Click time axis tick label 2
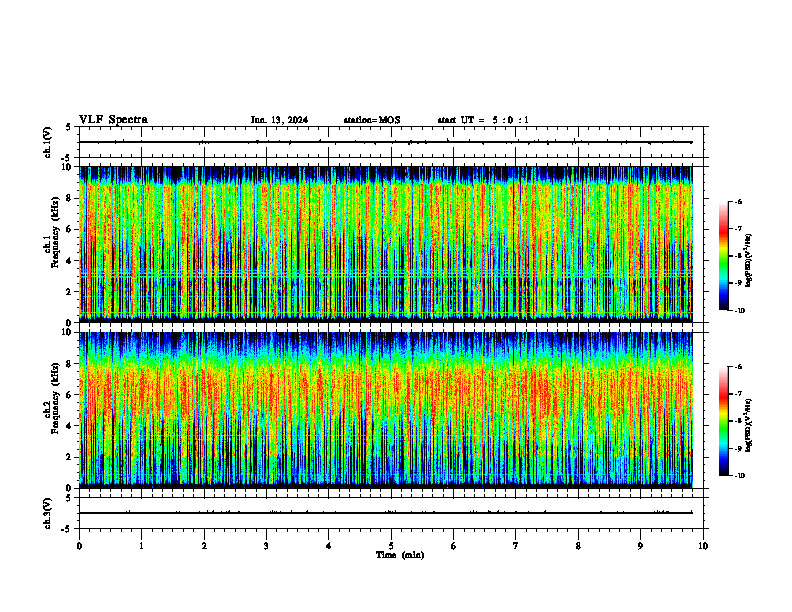The width and height of the screenshot is (792, 612). 204,546
